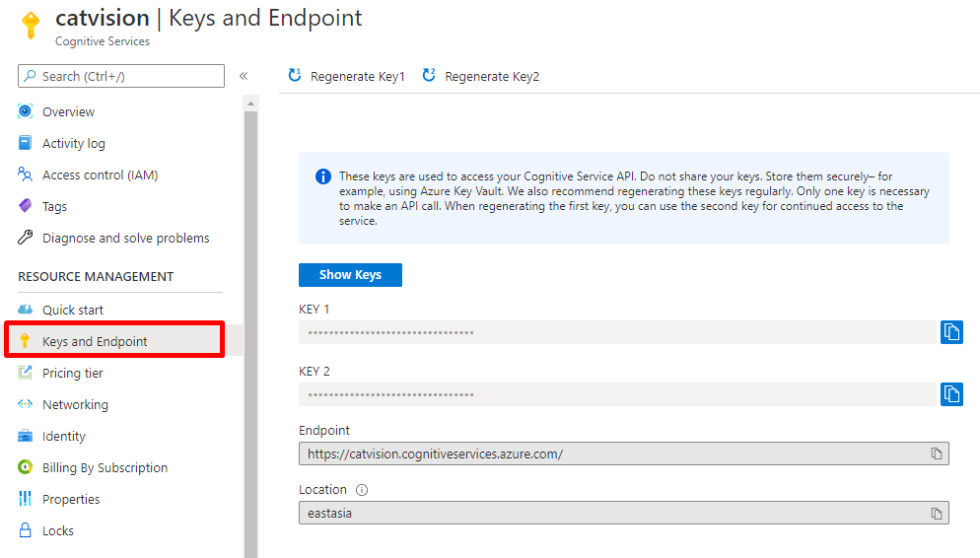980x558 pixels.
Task: Open Access control (IAM)
Action: (100, 174)
